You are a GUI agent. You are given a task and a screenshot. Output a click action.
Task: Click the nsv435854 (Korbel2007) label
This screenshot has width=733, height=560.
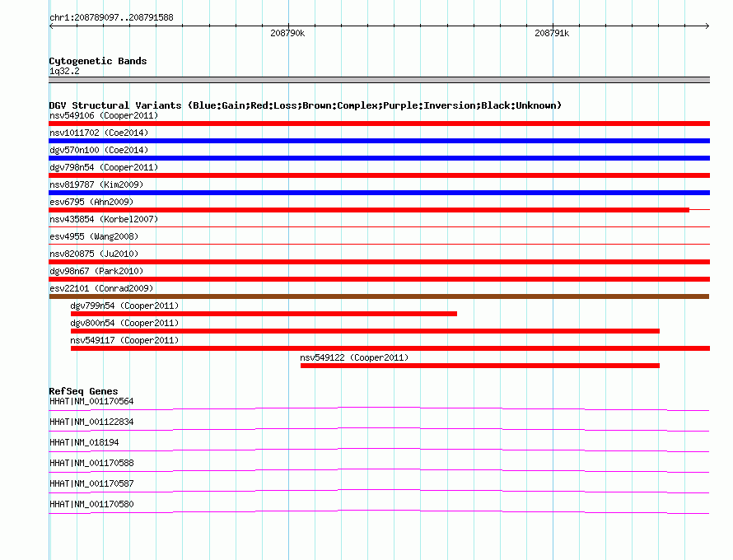click(x=104, y=219)
